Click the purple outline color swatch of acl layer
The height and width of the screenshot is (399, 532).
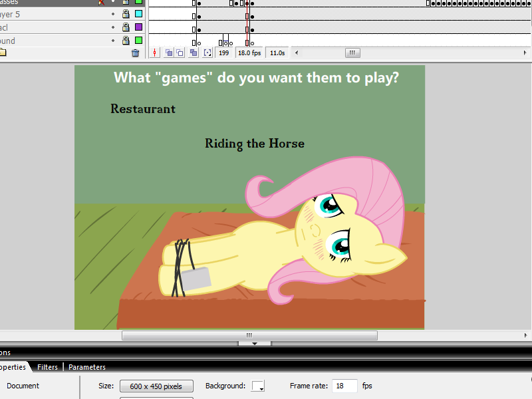point(138,27)
